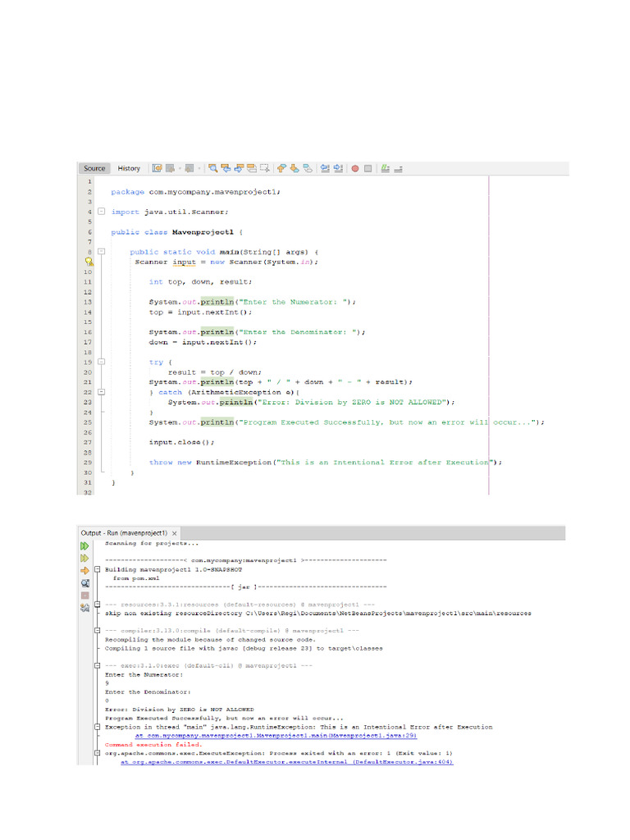Toggle the bookmark toolbar button
This screenshot has width=630, height=840.
308,168
